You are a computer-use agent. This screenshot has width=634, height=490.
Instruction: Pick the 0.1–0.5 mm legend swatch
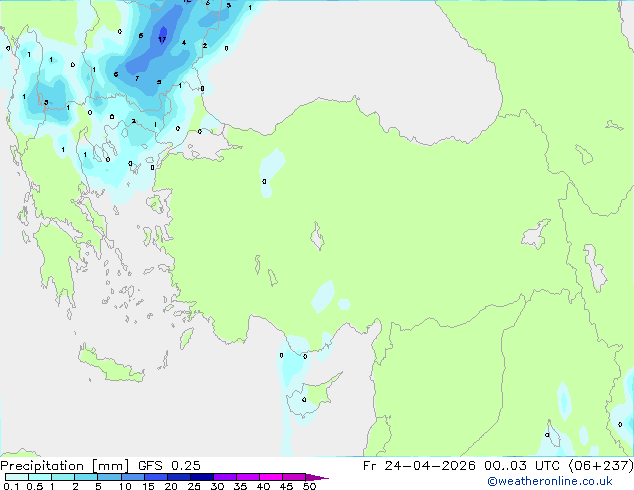(17, 477)
